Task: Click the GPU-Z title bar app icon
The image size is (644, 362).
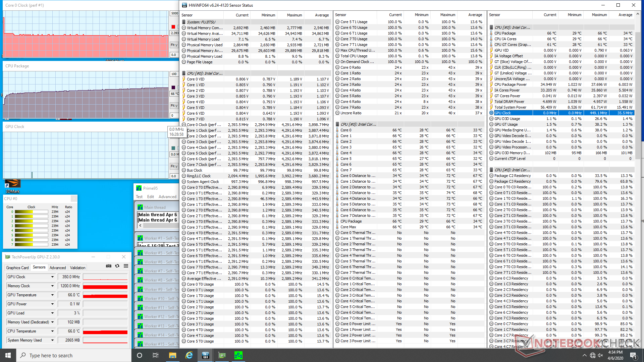Action: (7, 257)
